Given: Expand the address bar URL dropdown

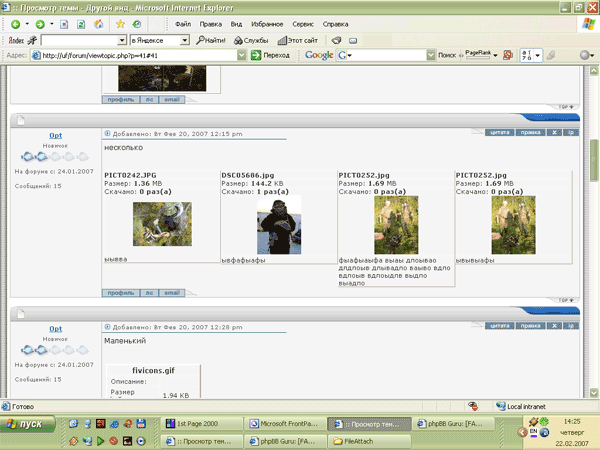Looking at the screenshot, I should pyautogui.click(x=240, y=56).
